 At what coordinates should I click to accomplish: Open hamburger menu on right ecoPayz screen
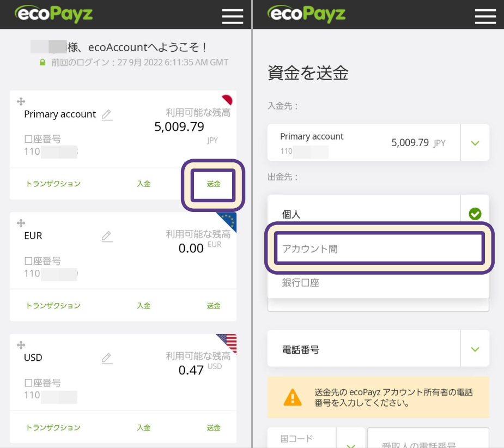485,16
